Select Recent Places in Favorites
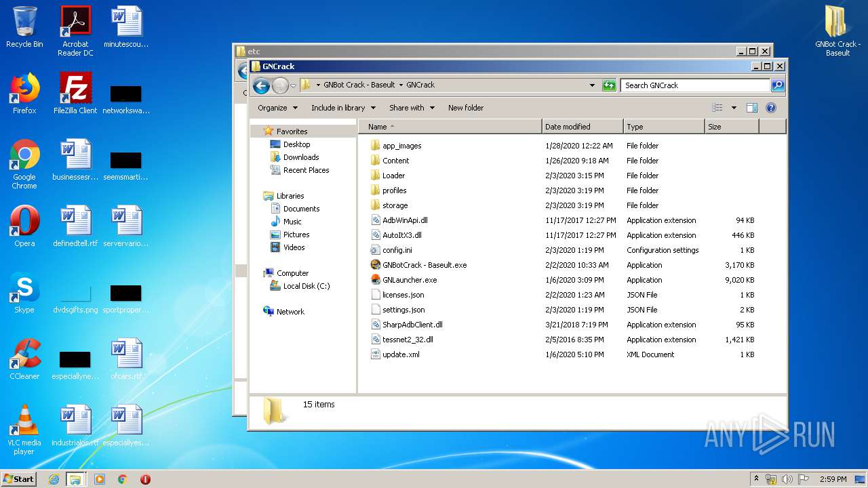The width and height of the screenshot is (868, 488). [x=299, y=170]
